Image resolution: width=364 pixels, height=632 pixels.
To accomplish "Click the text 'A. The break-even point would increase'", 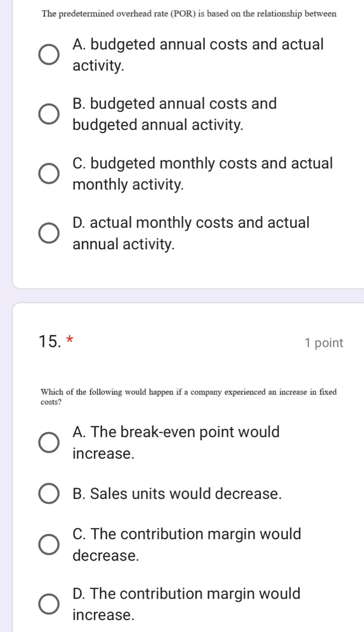I will coord(176,442).
